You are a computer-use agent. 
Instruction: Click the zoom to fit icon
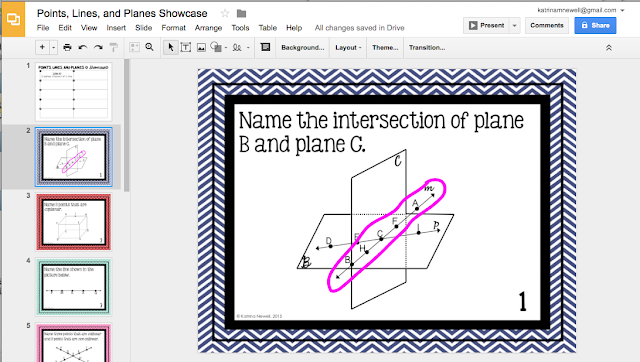point(134,47)
